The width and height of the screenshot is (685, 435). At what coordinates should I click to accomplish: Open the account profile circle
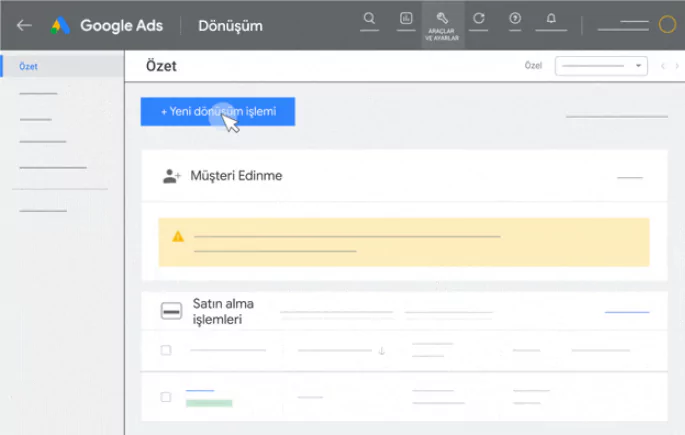[667, 24]
